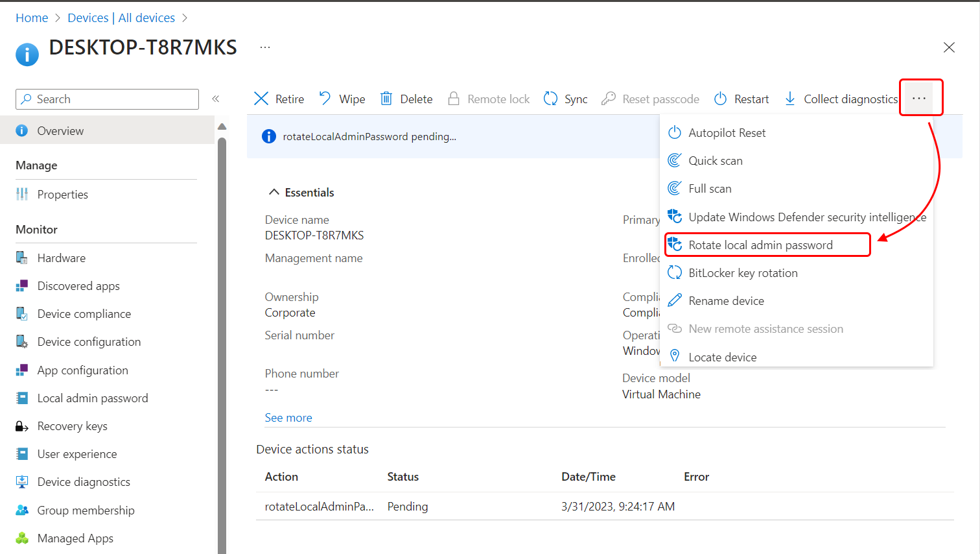The width and height of the screenshot is (980, 554).
Task: Click the Device compliance sidebar icon
Action: click(x=22, y=313)
